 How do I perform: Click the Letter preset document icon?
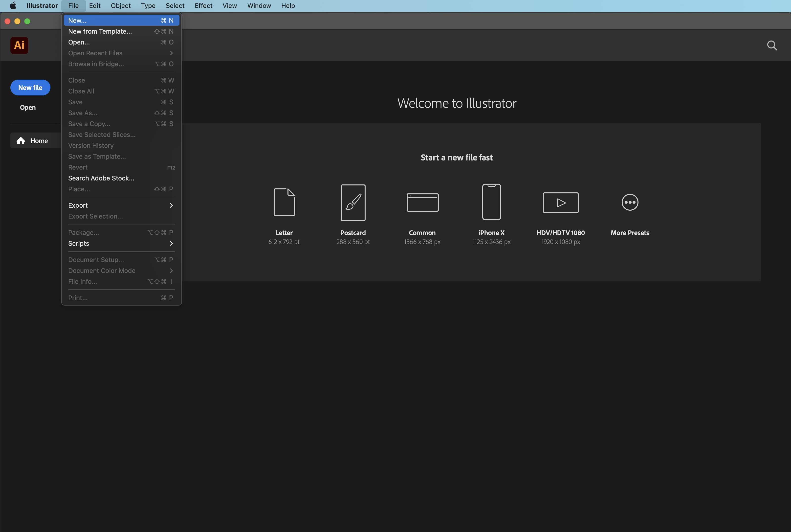tap(284, 202)
